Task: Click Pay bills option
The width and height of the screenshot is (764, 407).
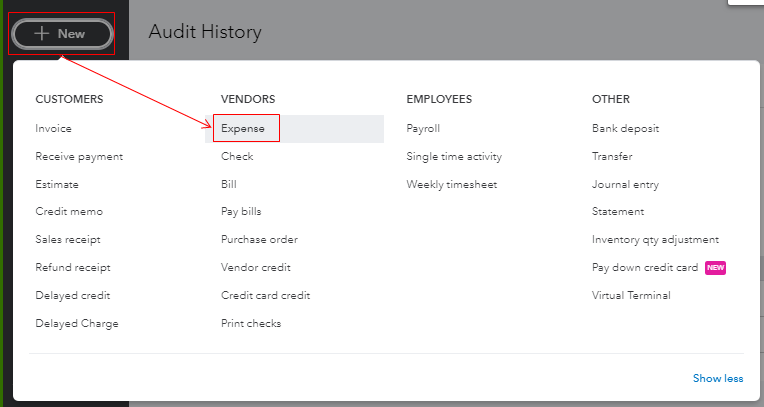Action: 241,212
